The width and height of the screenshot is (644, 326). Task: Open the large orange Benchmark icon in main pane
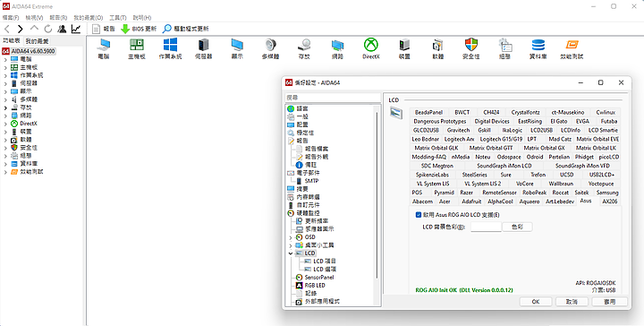point(572,45)
